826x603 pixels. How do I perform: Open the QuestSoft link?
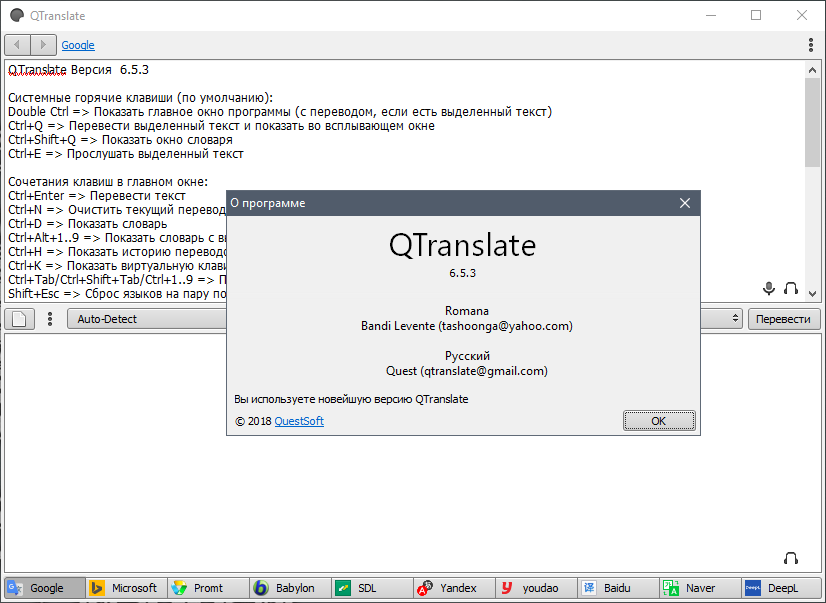(299, 421)
